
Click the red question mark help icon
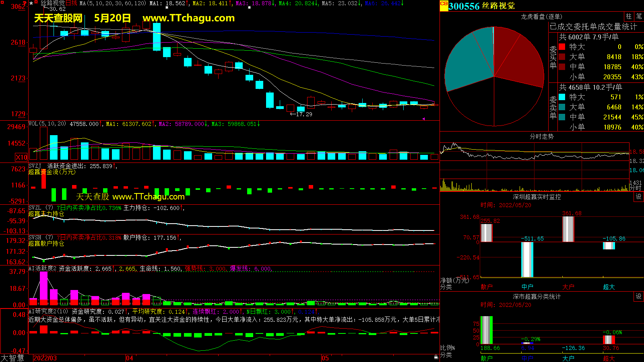[25, 4]
